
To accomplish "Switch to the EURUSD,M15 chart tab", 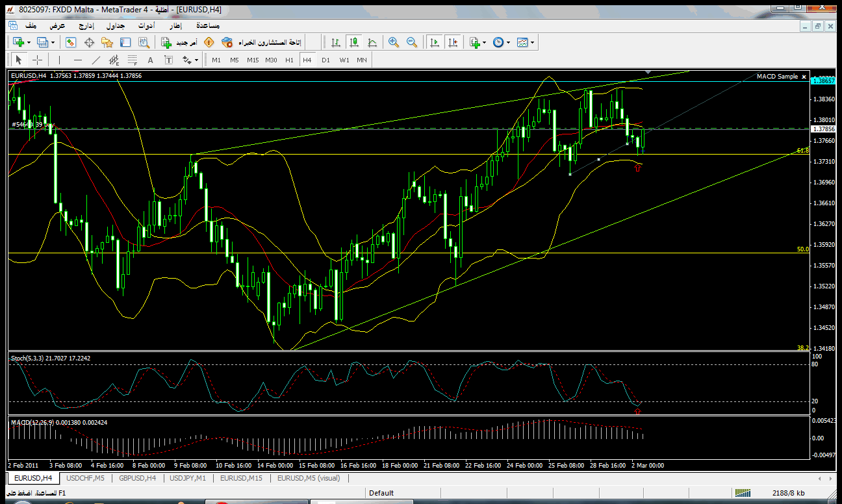I will (241, 478).
